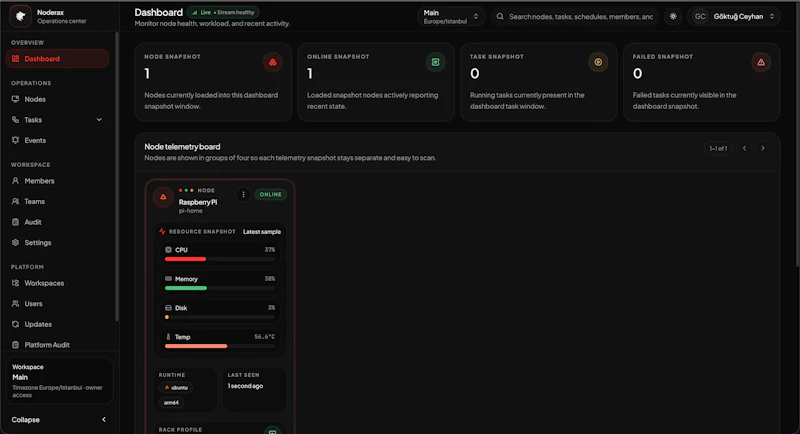
Task: Click the Settings gear icon
Action: [15, 242]
